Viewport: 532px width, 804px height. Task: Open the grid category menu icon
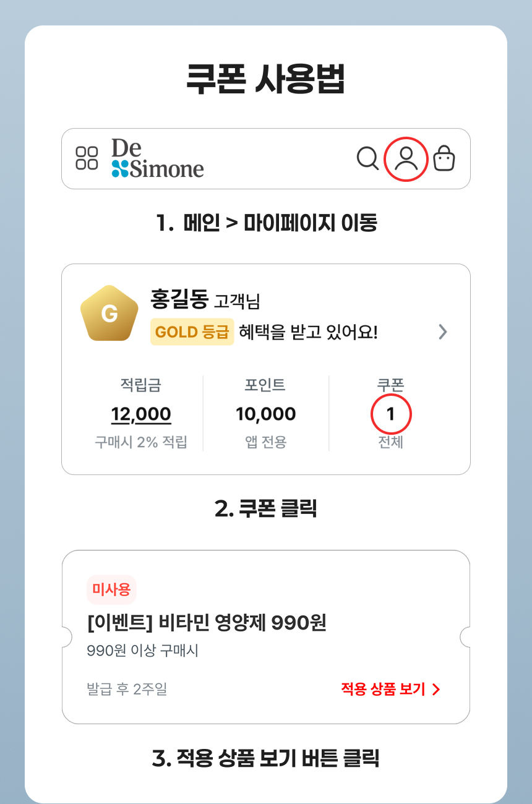coord(87,158)
